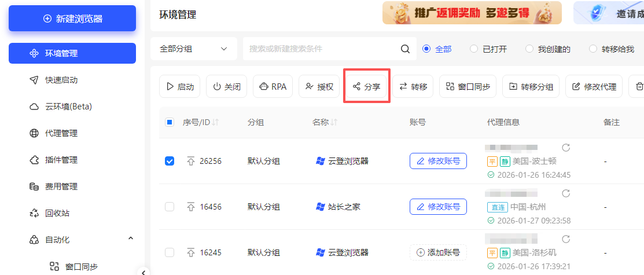The height and width of the screenshot is (275, 644).
Task: Click Windows icon beside 站长之家
Action: click(321, 207)
